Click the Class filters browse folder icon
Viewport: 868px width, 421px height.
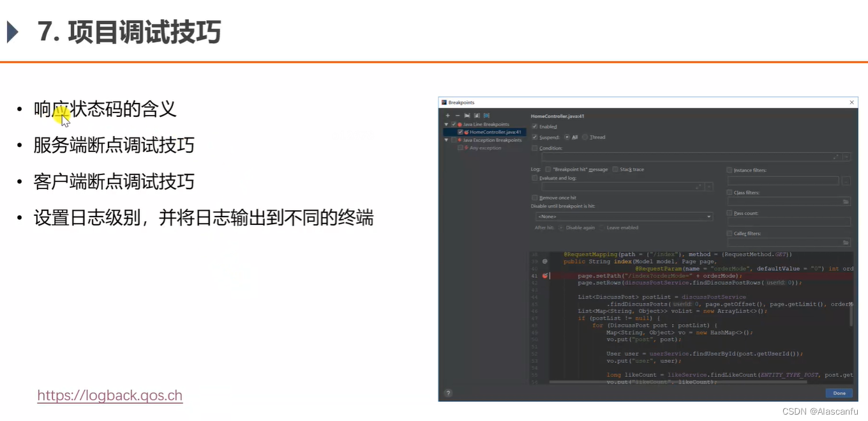tap(846, 202)
